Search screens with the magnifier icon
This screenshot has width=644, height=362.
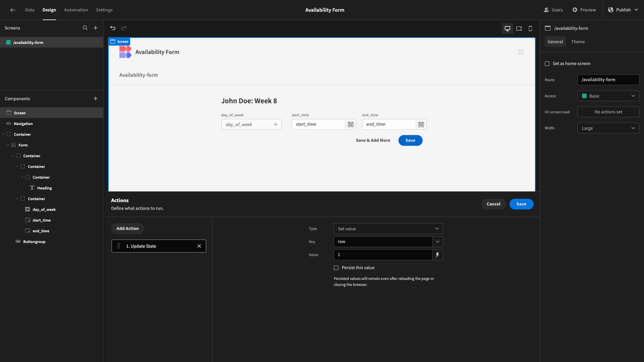[x=85, y=28]
